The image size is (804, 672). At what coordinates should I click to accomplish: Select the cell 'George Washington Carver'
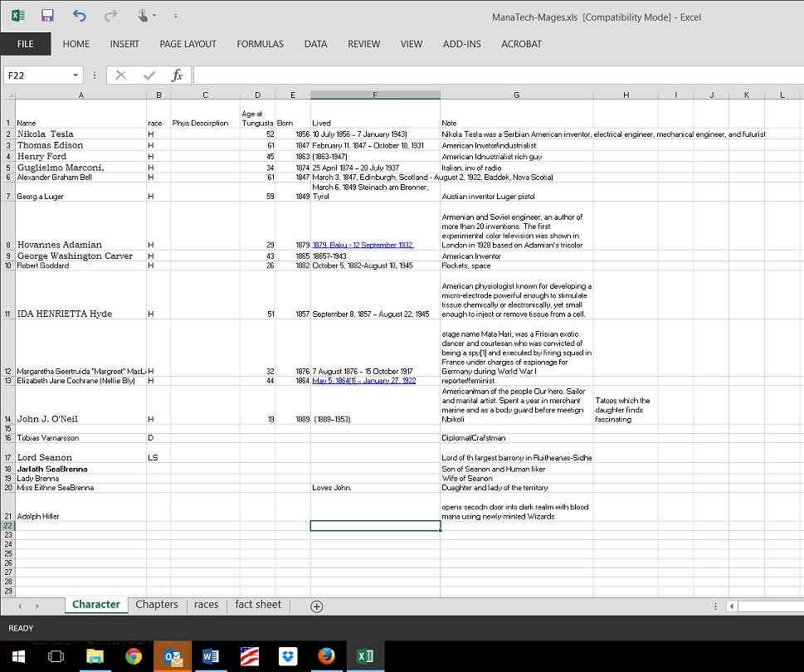(81, 256)
